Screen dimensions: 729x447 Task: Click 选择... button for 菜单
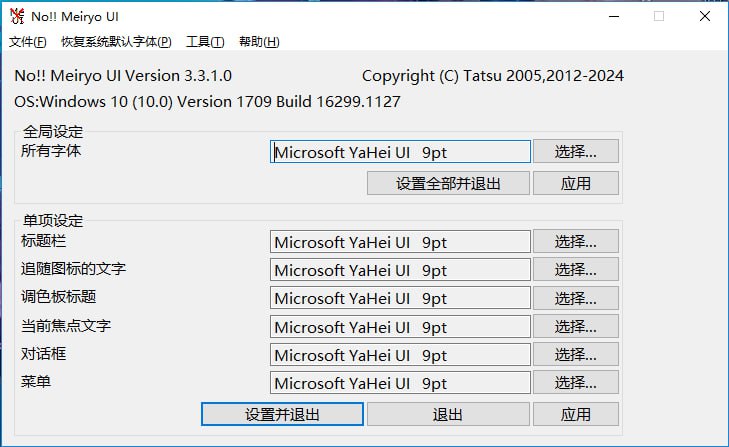(576, 382)
